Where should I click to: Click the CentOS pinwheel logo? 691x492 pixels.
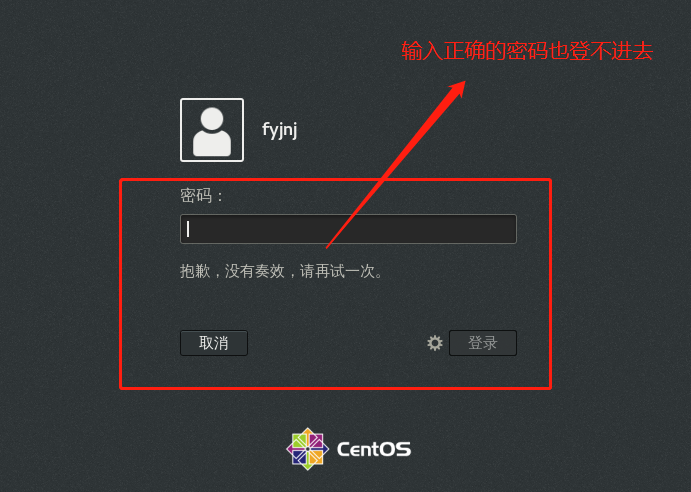point(308,449)
